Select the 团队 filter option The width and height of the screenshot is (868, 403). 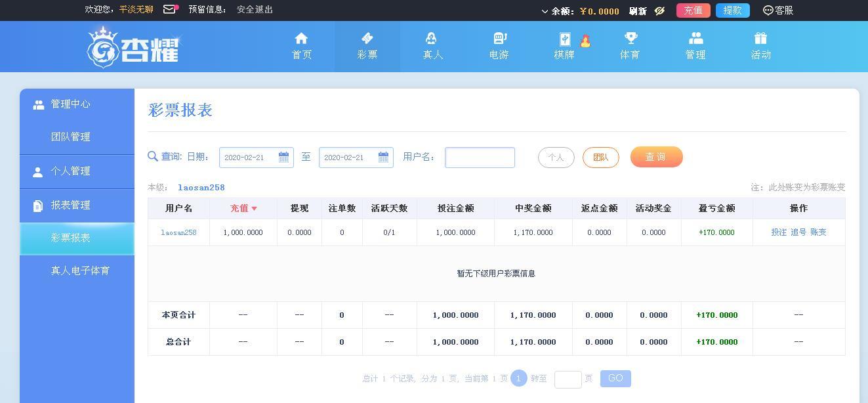click(x=601, y=158)
